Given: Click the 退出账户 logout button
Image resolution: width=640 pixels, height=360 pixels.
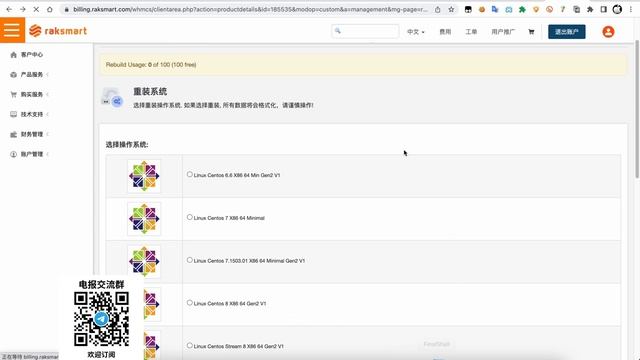Looking at the screenshot, I should 567,32.
